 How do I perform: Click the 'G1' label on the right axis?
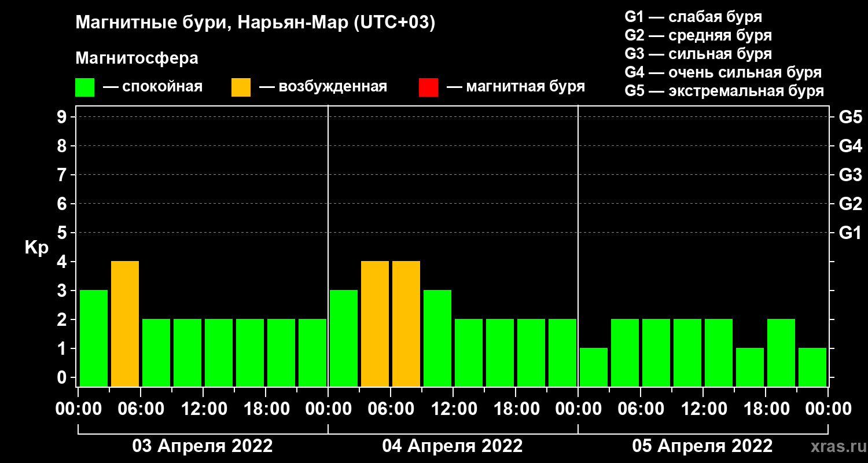click(x=851, y=233)
